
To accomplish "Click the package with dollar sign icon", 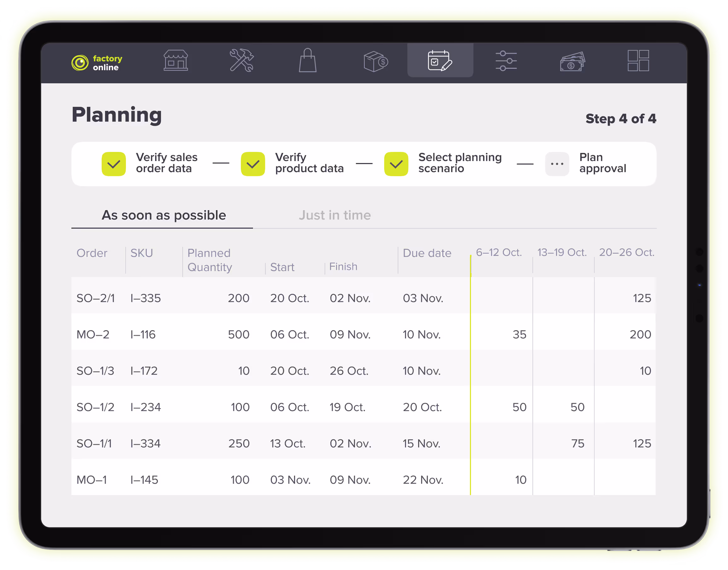I will click(375, 61).
